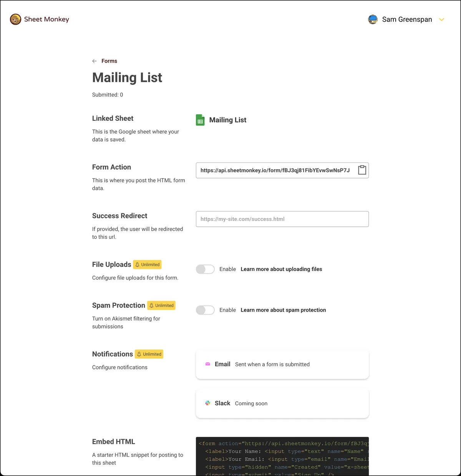Click the 'Configure notifications' description text
The height and width of the screenshot is (476, 461).
(x=119, y=367)
